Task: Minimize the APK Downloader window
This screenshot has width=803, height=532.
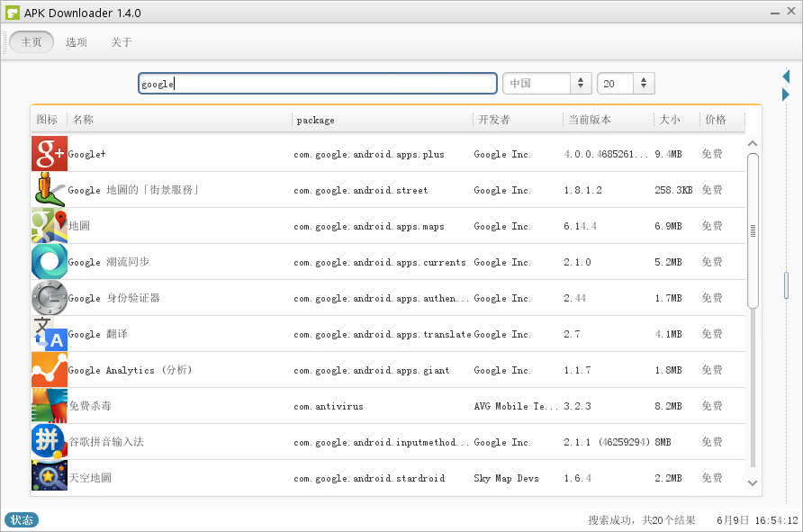Action: tap(775, 12)
